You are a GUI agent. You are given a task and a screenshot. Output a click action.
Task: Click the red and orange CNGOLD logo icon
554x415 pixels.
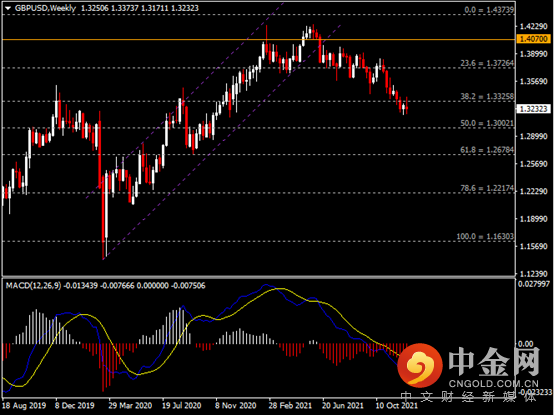click(x=420, y=365)
